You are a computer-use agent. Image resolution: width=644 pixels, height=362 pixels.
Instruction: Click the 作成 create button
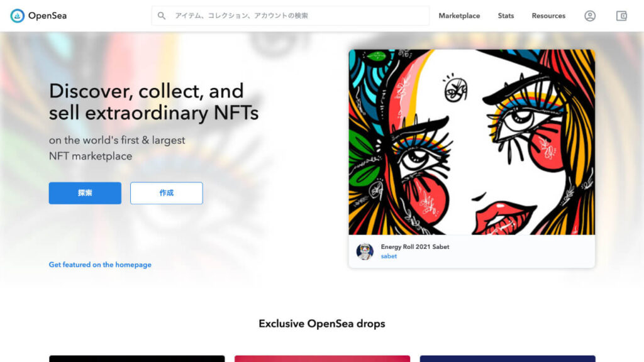[x=166, y=193]
